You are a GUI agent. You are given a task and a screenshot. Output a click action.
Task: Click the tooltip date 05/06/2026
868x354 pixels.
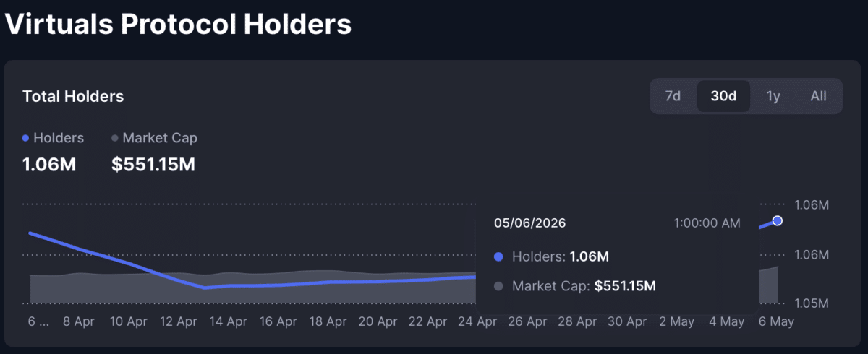click(x=529, y=223)
